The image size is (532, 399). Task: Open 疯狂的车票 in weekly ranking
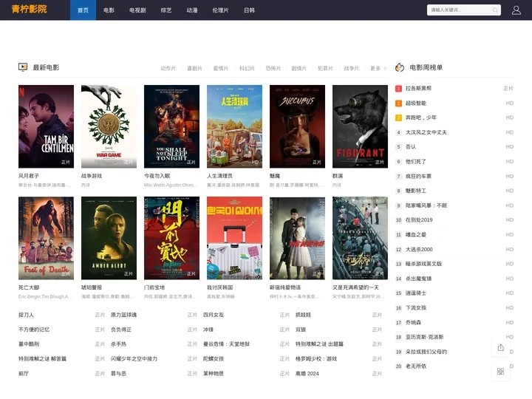(x=418, y=177)
